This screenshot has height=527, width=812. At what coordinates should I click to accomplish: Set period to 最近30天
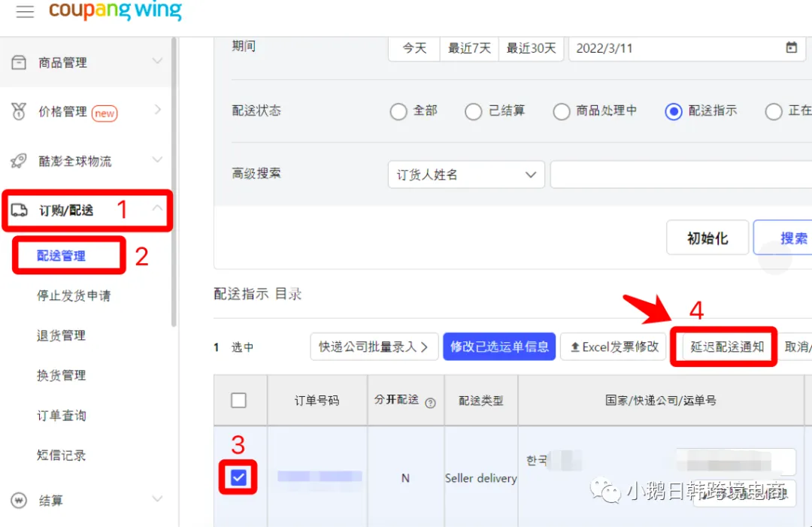[x=531, y=48]
